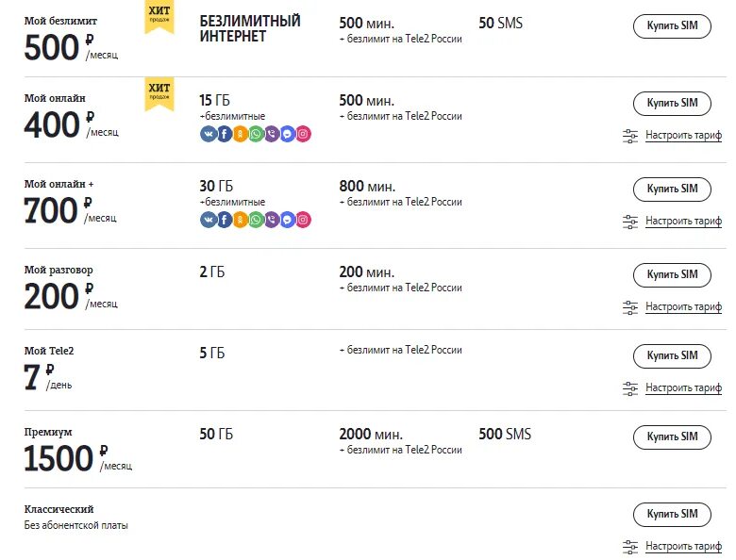The image size is (736, 560).
Task: Click Messenger icon in Мой онлайн + tariff
Action: tap(287, 220)
